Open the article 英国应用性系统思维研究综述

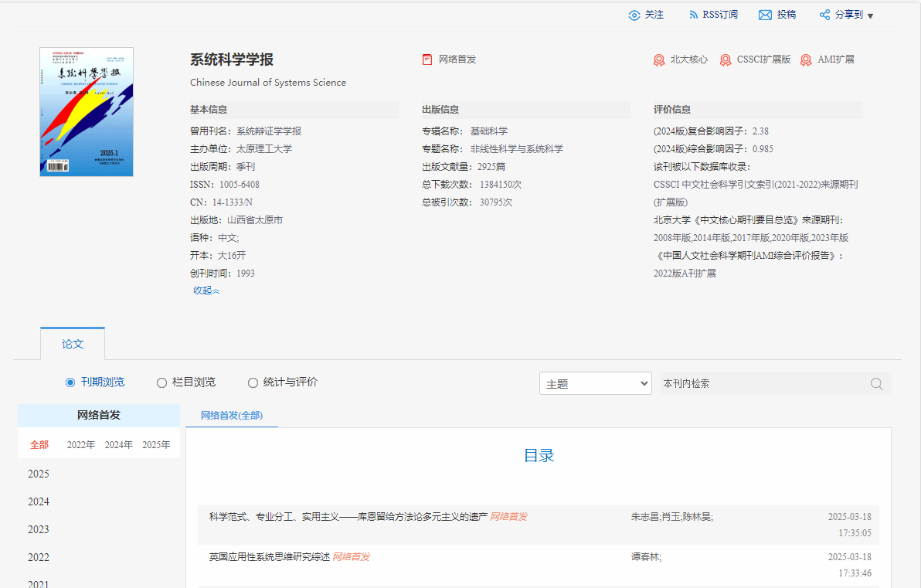(269, 556)
